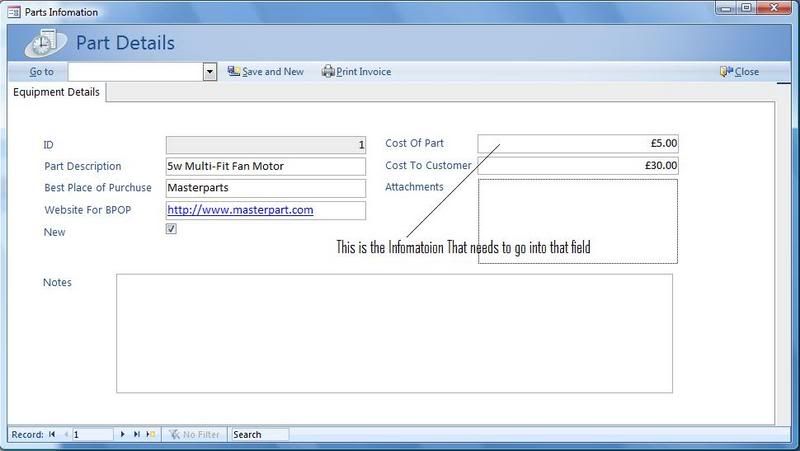The image size is (800, 451).
Task: Go to the previous record
Action: pyautogui.click(x=66, y=435)
